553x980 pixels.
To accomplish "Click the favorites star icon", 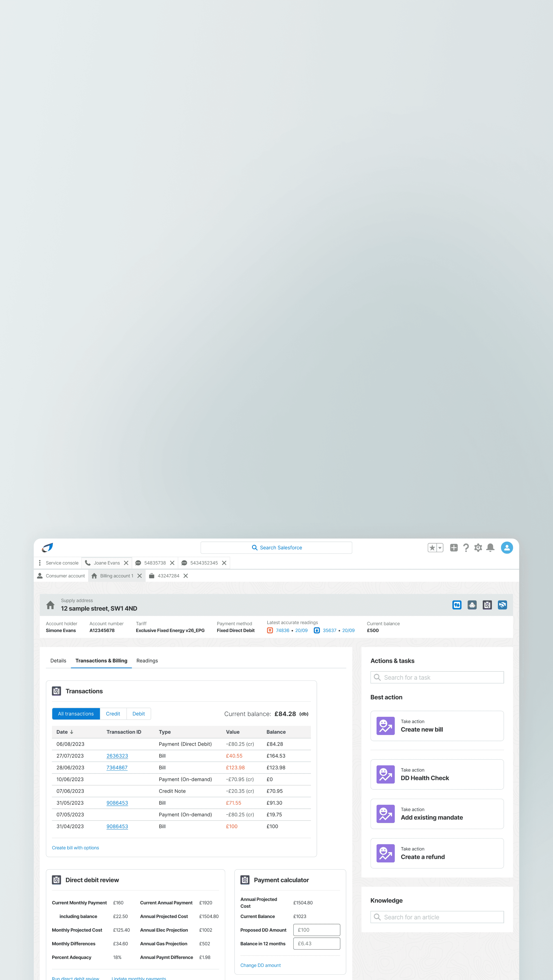I will click(x=432, y=548).
